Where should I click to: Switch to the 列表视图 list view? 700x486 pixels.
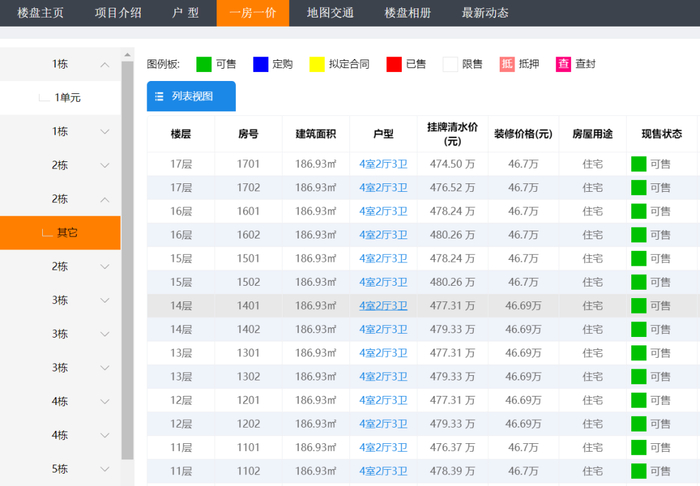[191, 97]
